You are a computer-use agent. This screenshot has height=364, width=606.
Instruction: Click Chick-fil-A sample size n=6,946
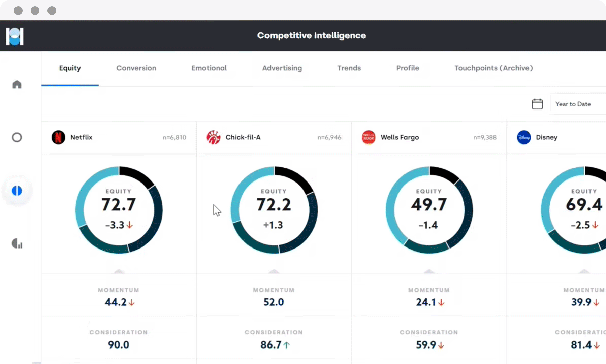click(329, 137)
